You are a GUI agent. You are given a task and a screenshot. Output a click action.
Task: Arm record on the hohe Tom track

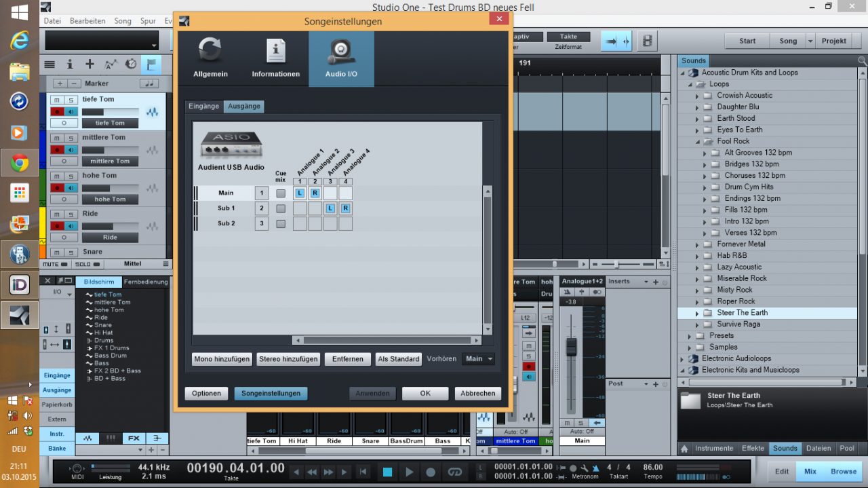coord(57,187)
